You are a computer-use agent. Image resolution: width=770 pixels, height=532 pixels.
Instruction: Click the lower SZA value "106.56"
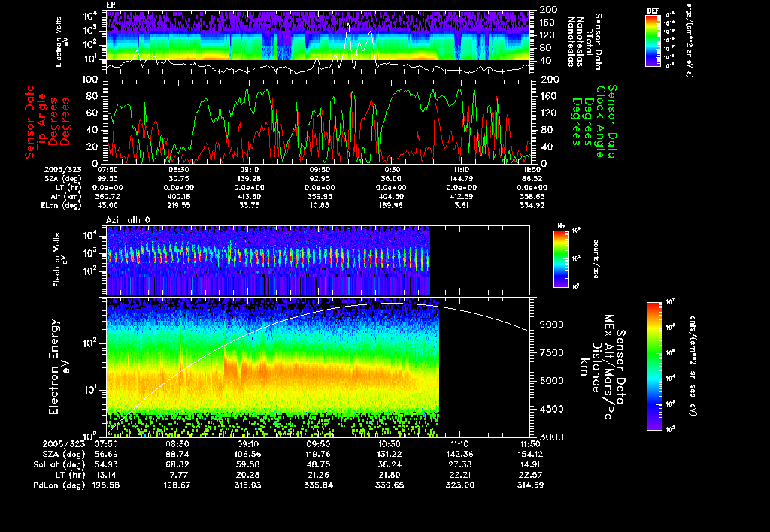click(x=248, y=455)
